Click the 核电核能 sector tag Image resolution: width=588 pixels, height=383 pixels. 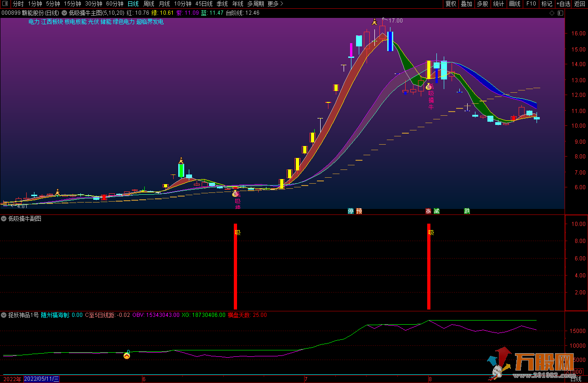pyautogui.click(x=75, y=22)
